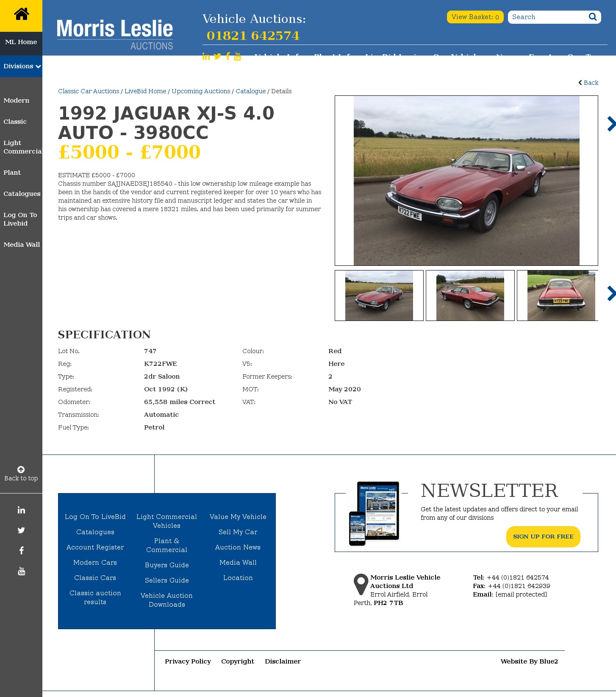Open Twitter icon in header
The height and width of the screenshot is (697, 616).
217,56
